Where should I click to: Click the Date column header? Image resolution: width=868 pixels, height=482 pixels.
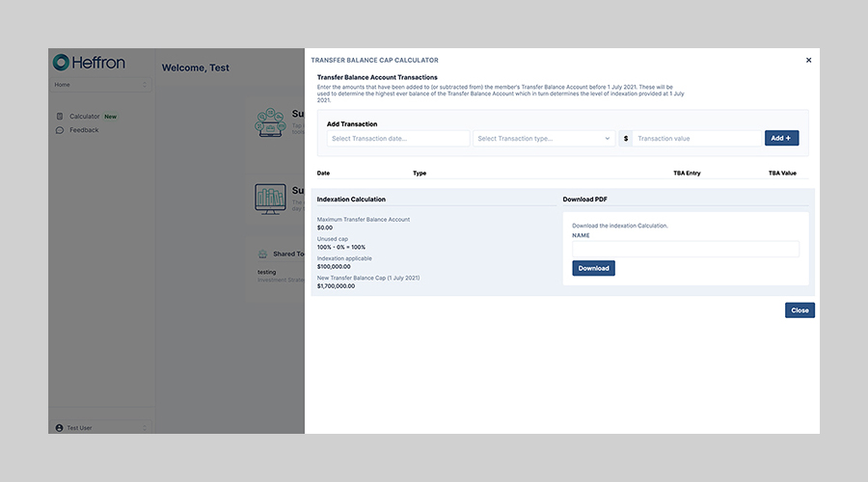[x=323, y=174]
